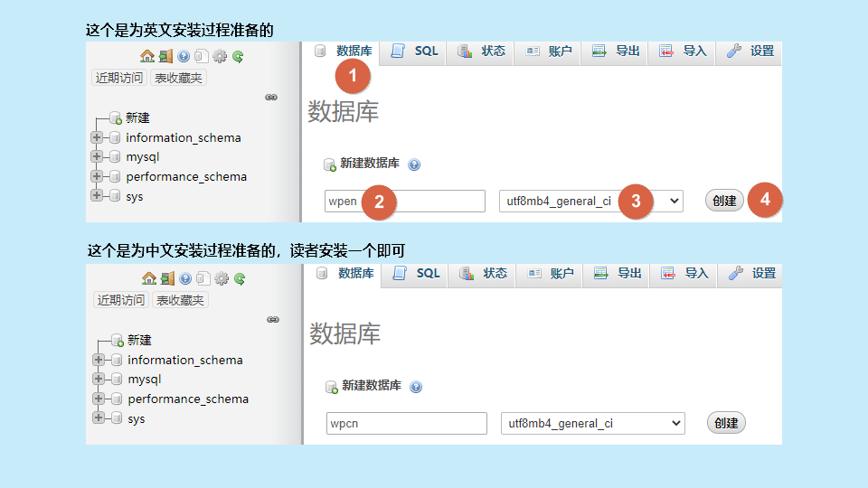Open the 状态 tab in the lower panel

coord(482,274)
